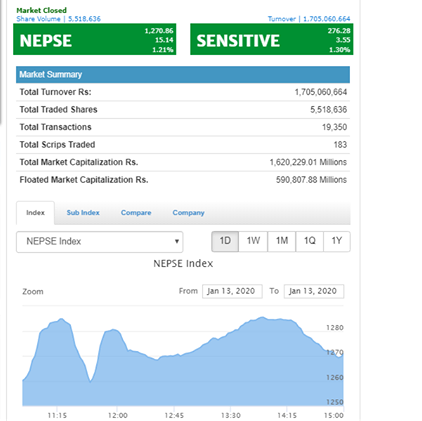Click the 1260 value axis label

[x=335, y=378]
